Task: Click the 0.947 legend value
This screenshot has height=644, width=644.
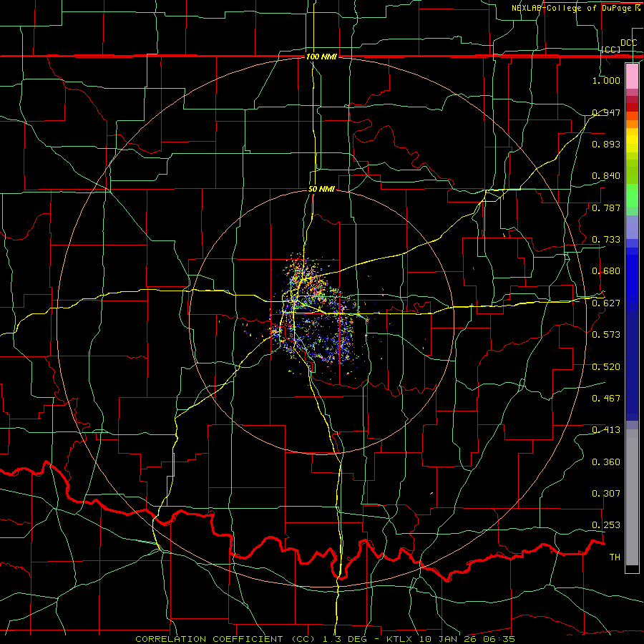Action: click(606, 112)
